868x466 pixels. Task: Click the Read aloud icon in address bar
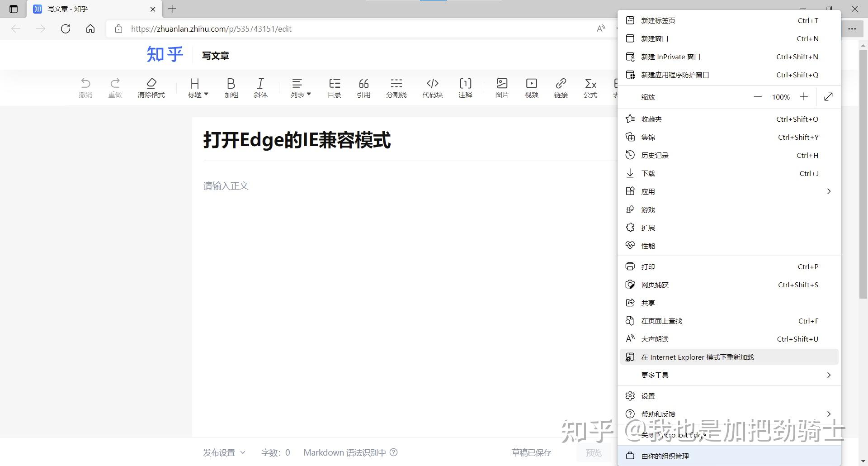coord(601,29)
